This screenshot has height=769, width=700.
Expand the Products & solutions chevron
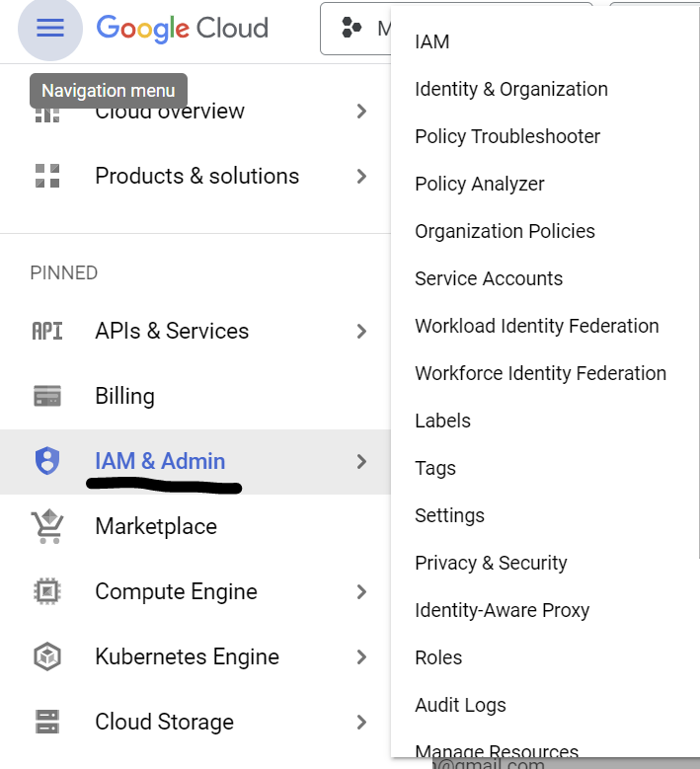[361, 176]
